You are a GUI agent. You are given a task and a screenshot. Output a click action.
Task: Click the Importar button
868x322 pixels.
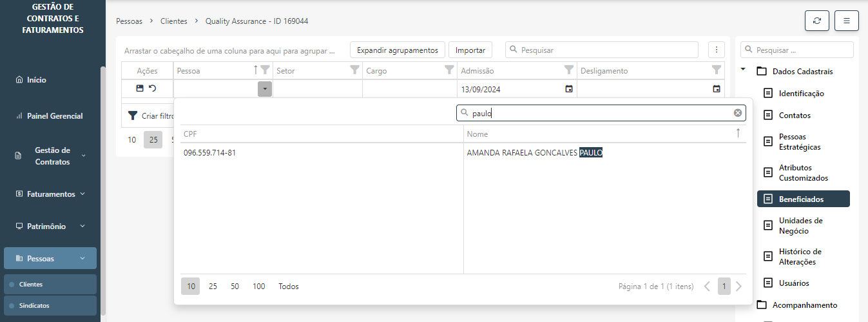tap(470, 50)
